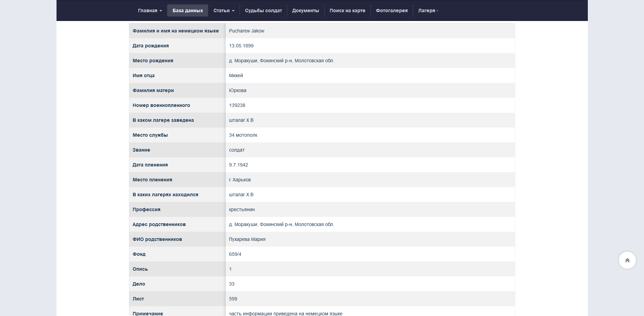Select the База данных menu item

[187, 10]
